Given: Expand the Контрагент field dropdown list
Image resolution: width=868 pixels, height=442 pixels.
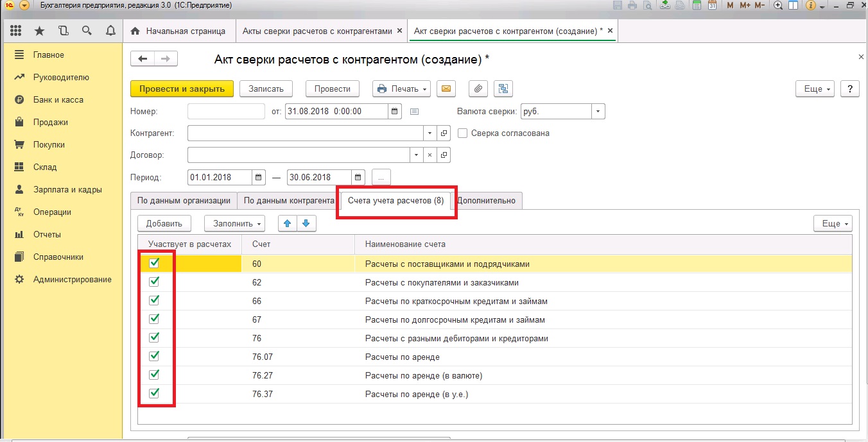Looking at the screenshot, I should [x=430, y=133].
